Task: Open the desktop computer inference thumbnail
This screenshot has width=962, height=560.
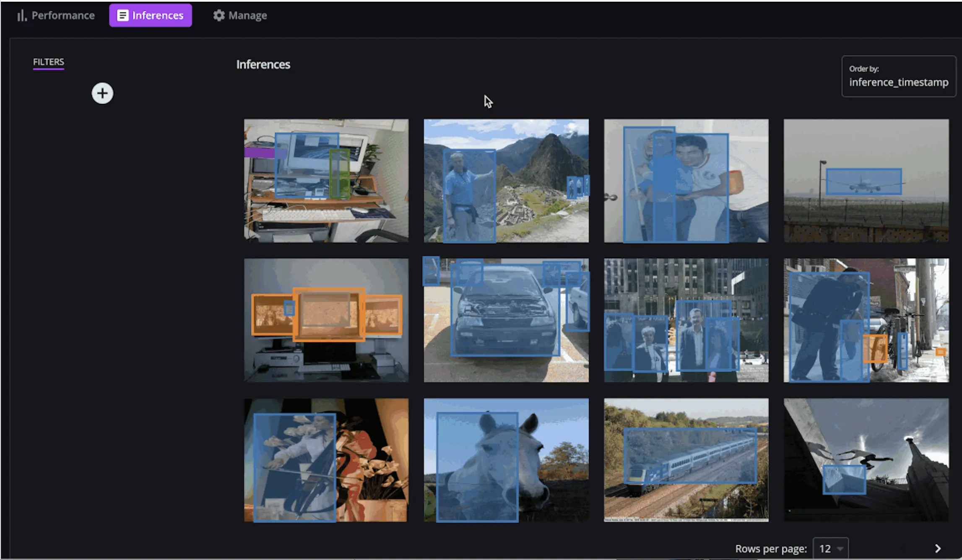Action: click(326, 180)
